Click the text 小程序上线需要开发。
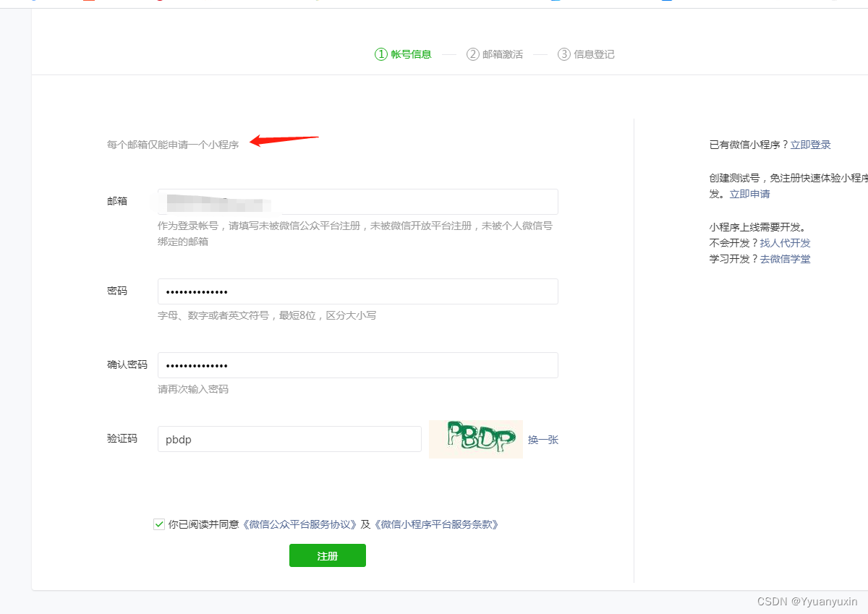 757,227
